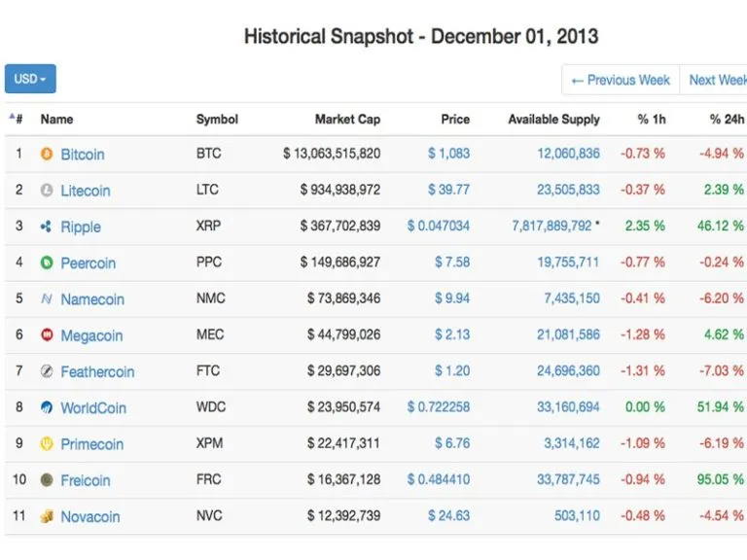Go to Previous Week snapshot
The height and width of the screenshot is (560, 747).
pyautogui.click(x=621, y=80)
